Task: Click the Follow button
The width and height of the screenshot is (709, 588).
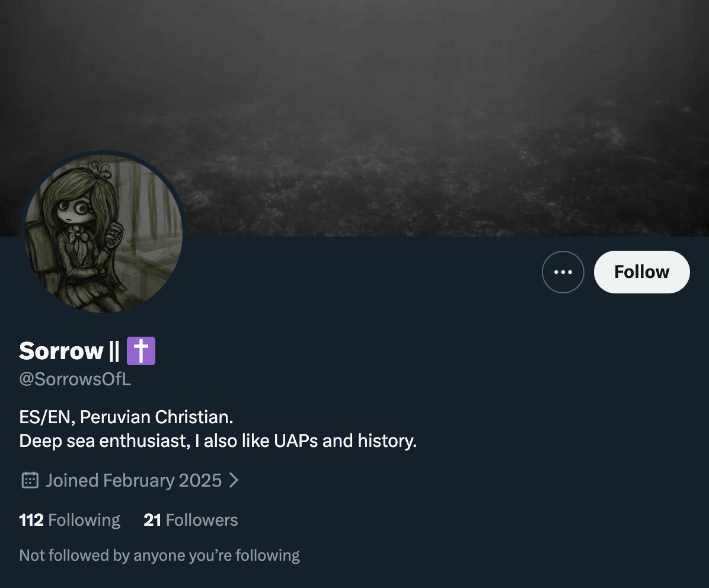Action: [641, 272]
